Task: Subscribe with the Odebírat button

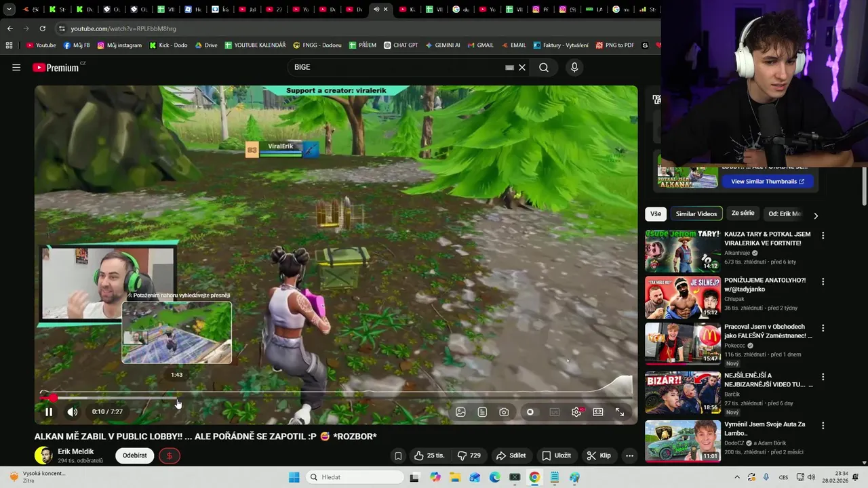Action: click(x=135, y=455)
